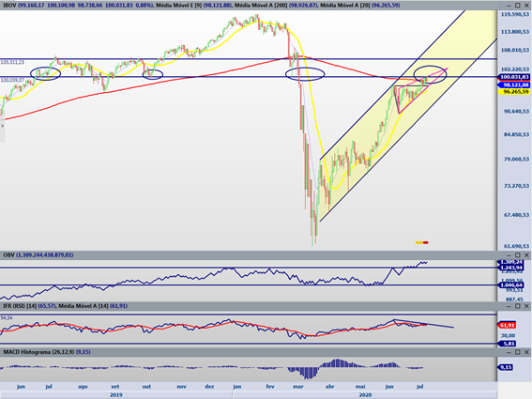Click the 73.270,53 price axis value
This screenshot has width=532, height=399.
point(515,186)
